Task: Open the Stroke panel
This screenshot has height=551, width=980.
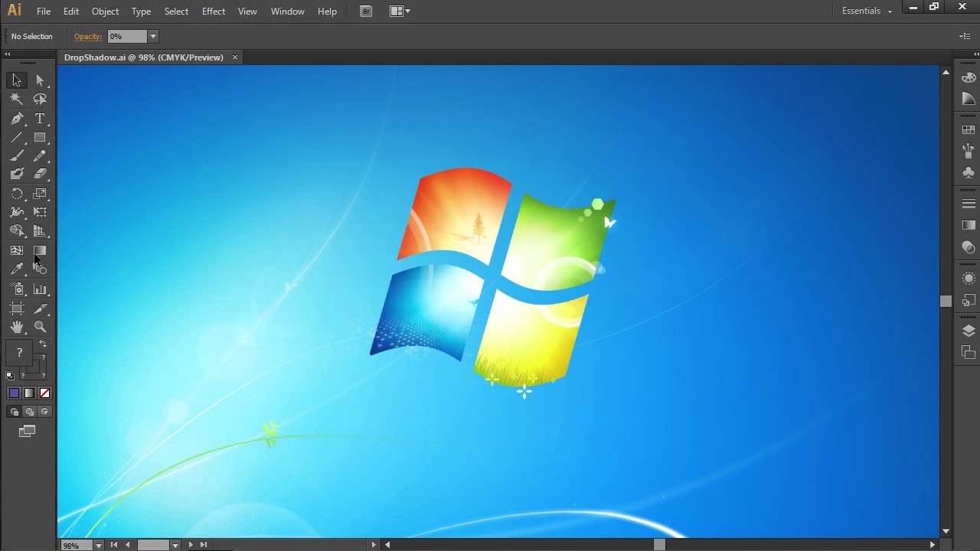Action: (969, 204)
